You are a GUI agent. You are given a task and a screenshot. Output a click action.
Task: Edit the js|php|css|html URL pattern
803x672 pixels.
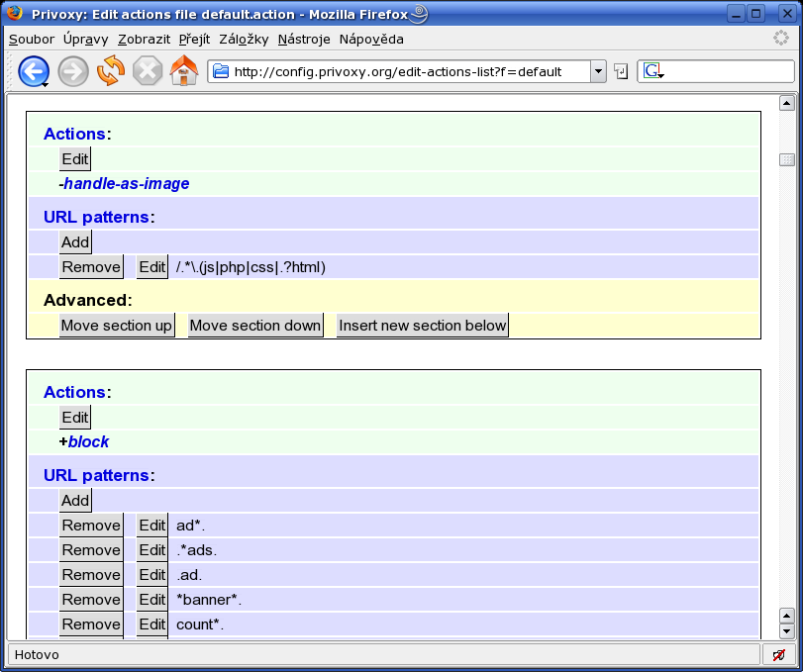pos(152,267)
